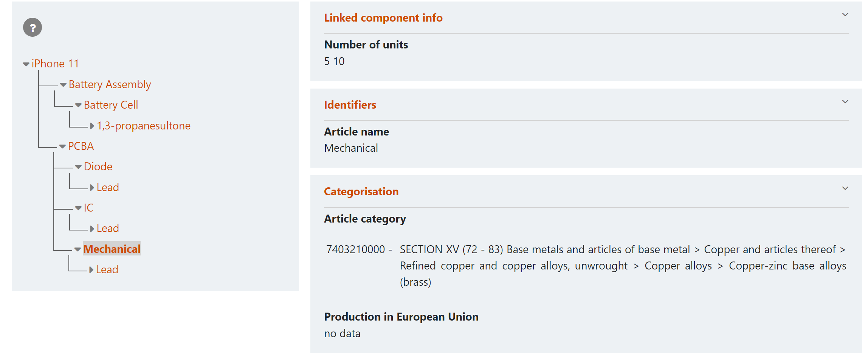The height and width of the screenshot is (355, 868).
Task: Expand Lead node under Mechanical
Action: coord(91,270)
